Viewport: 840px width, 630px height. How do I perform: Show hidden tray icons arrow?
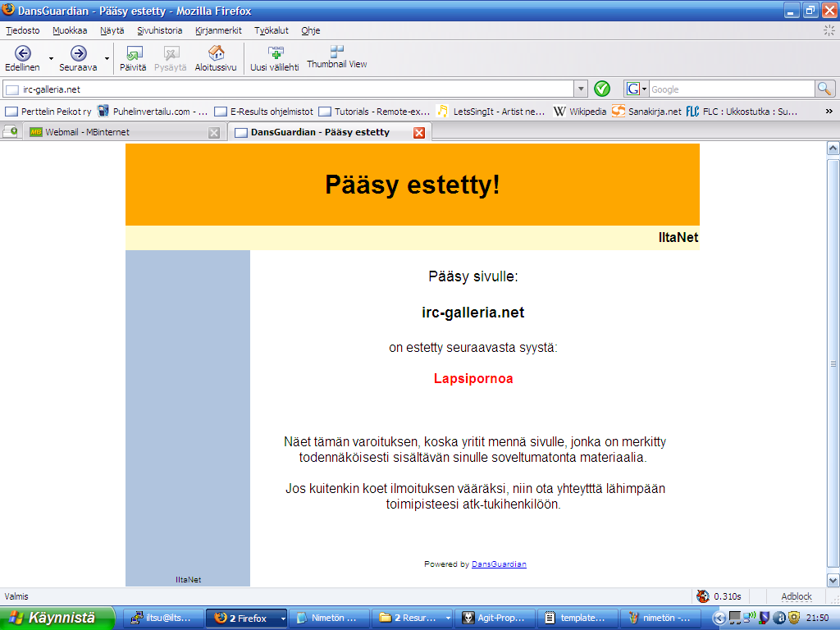point(720,618)
